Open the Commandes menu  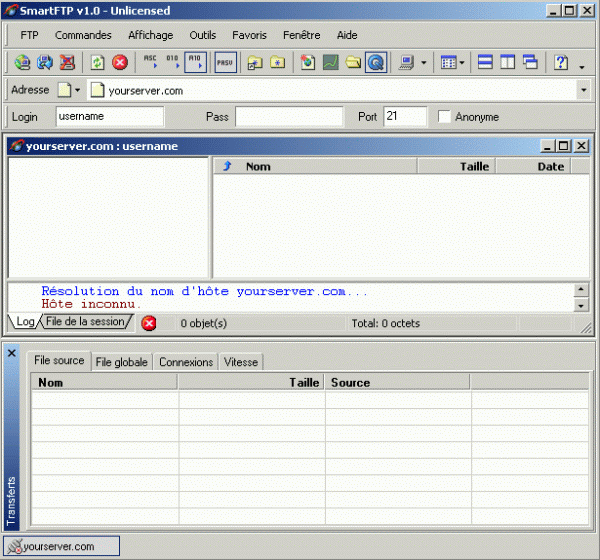click(x=83, y=35)
